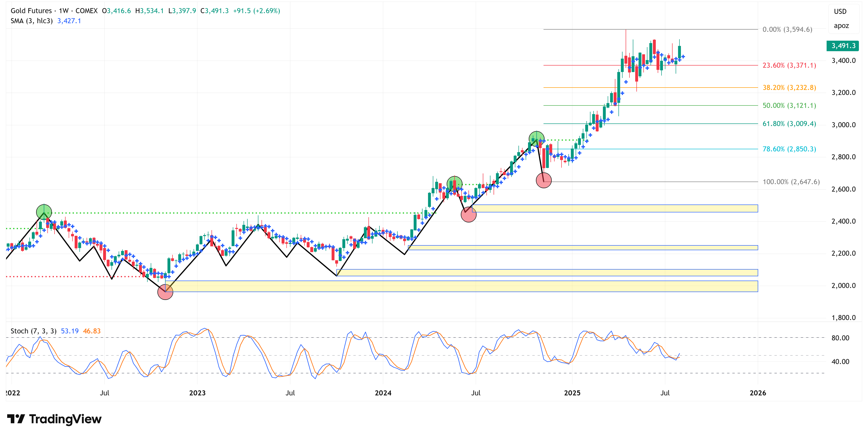Click the Stoch (7, 3, 3) indicator legend

(33, 331)
